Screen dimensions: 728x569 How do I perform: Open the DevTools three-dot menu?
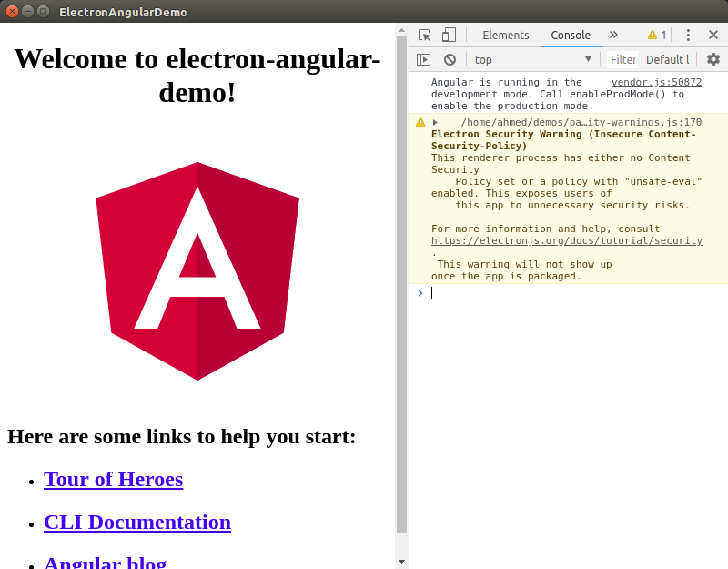coord(688,36)
